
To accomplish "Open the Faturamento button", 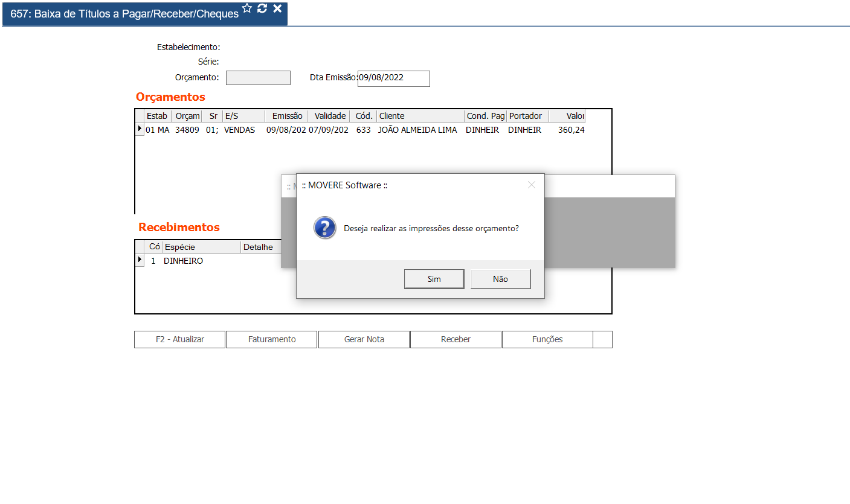I will 272,339.
